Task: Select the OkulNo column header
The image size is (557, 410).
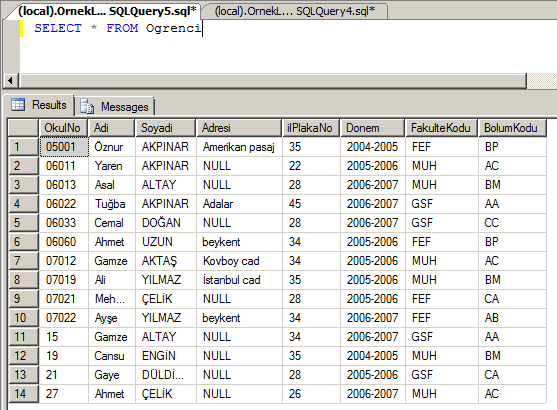Action: (63, 128)
